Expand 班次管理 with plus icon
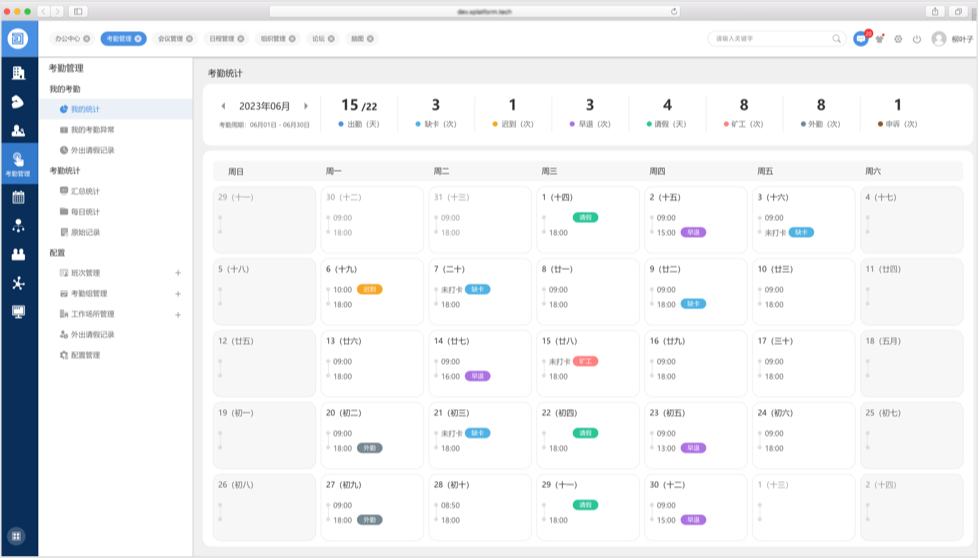The image size is (978, 558). pos(178,273)
